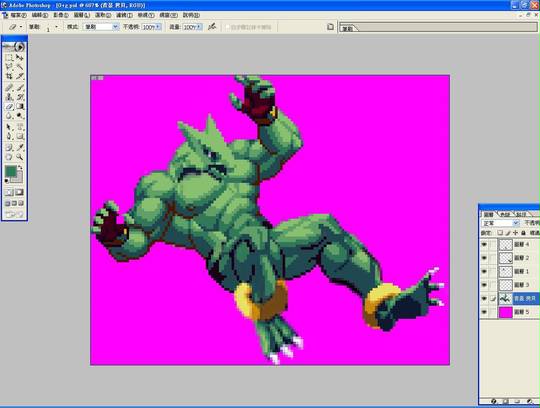This screenshot has height=408, width=540.
Task: Toggle lock position in Layers panel
Action: 516,233
